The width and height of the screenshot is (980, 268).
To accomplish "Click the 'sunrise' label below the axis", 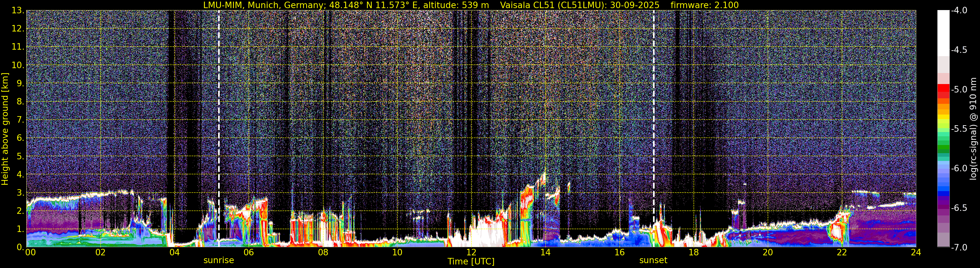I will pyautogui.click(x=219, y=261).
